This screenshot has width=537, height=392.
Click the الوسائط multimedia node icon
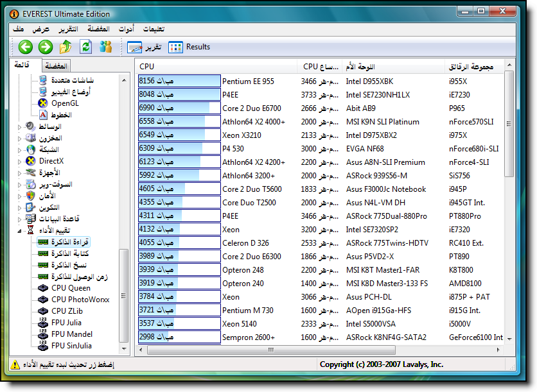tap(30, 126)
